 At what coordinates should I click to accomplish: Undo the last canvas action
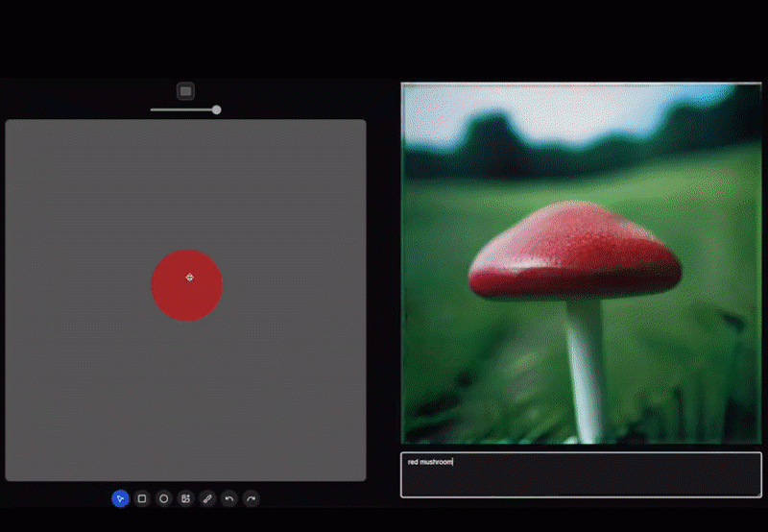point(229,498)
